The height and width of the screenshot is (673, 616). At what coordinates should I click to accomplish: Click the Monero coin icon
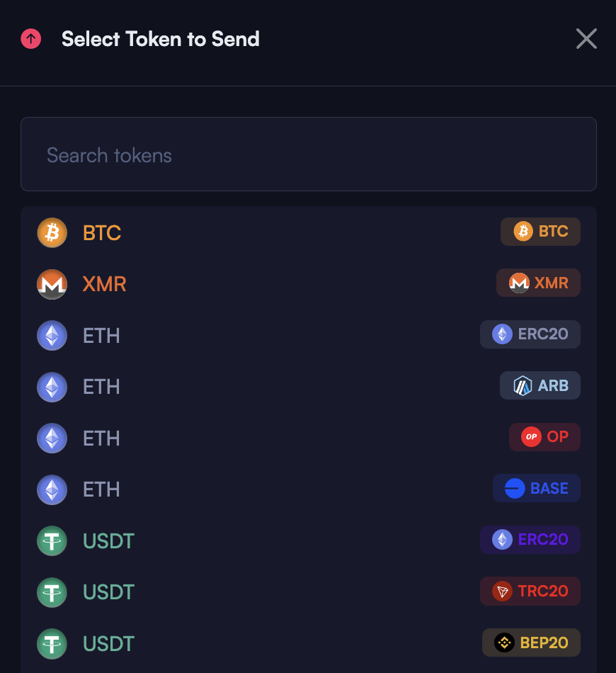(52, 284)
